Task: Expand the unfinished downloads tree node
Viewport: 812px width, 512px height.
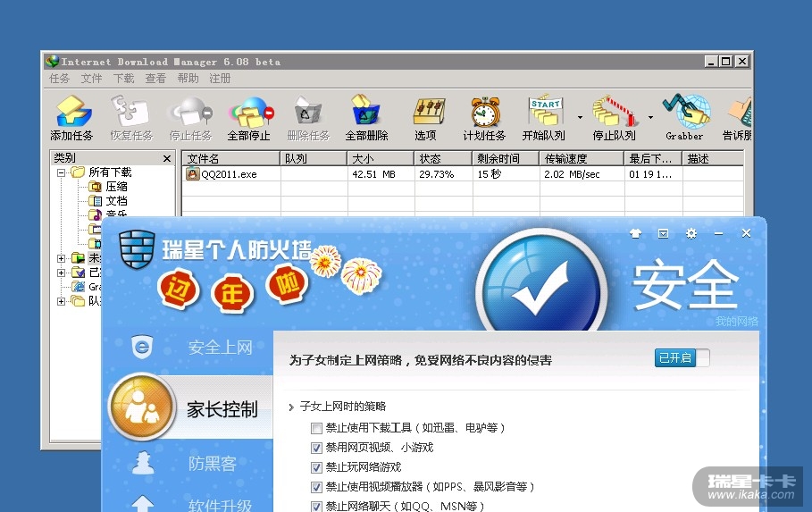Action: point(61,258)
